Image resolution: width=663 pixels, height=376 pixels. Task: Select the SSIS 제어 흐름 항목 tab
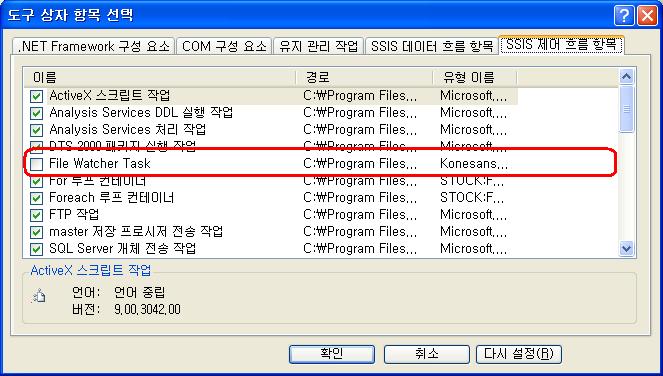pos(562,45)
